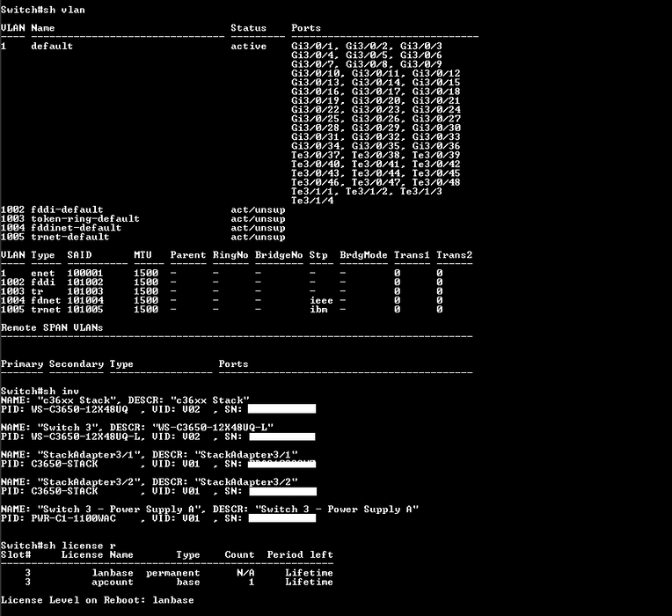
Task: Click the PID 'PWR-C1-1100WAC' text
Action: tap(73, 518)
